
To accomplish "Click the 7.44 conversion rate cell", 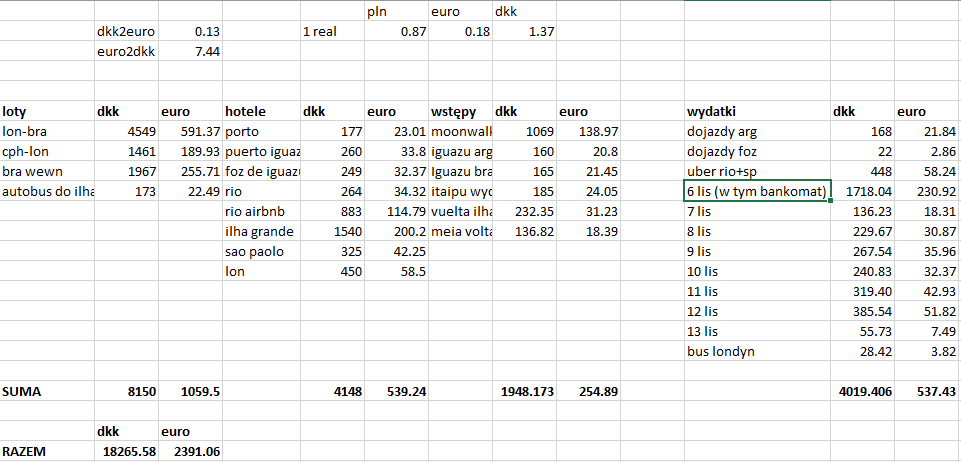I will (191, 51).
